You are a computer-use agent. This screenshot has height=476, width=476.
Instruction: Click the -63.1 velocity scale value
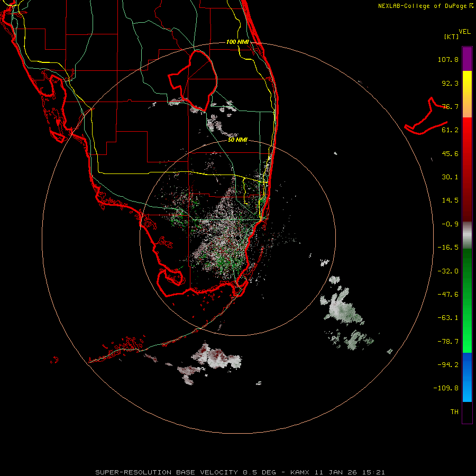(x=448, y=318)
